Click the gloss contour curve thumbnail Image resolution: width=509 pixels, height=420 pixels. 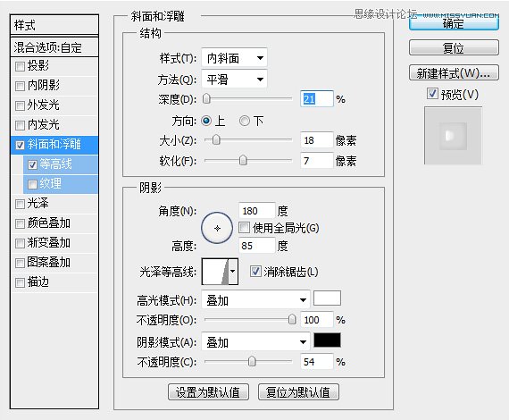215,272
